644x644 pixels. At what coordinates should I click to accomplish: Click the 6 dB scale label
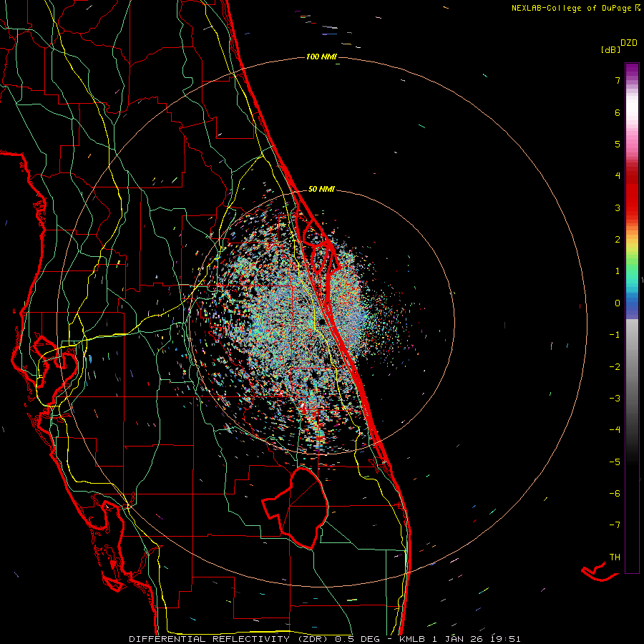pos(618,112)
